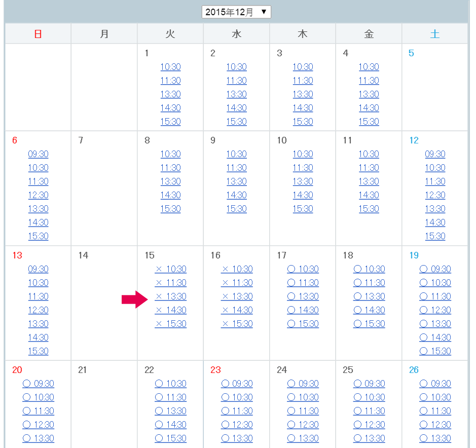The height and width of the screenshot is (448, 476).
Task: Reserve ○ 15:30 on December 22
Action: coord(171,438)
